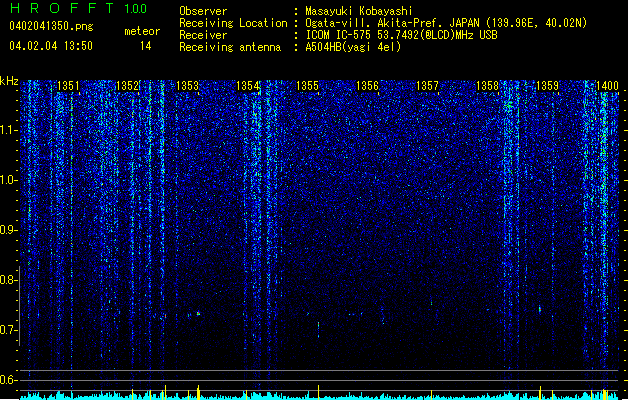Click the Observer label
Image resolution: width=629 pixels, height=400 pixels.
(203, 11)
